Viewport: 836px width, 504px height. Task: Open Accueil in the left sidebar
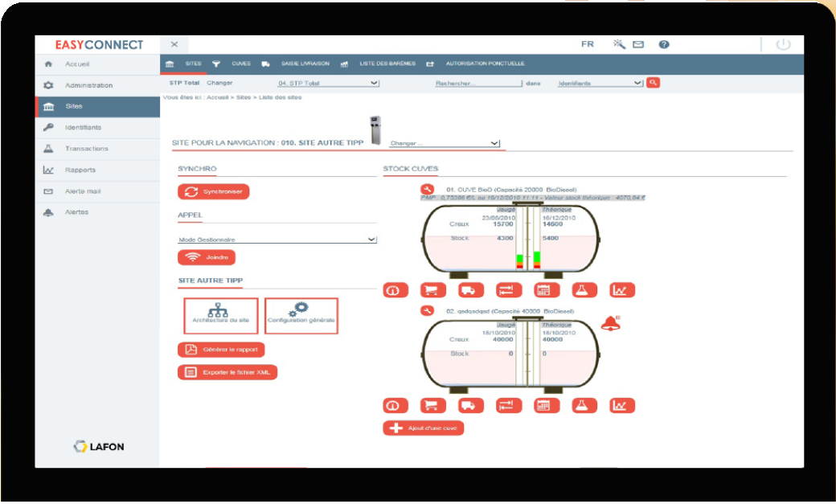[97, 64]
